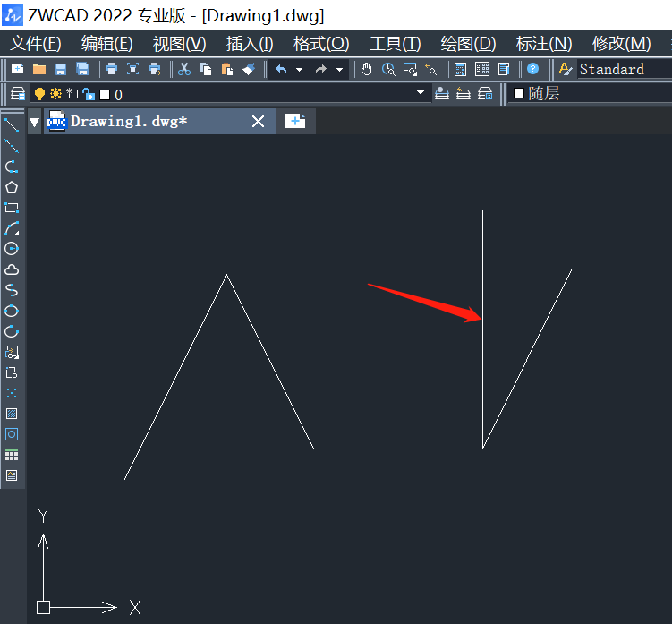Image resolution: width=672 pixels, height=624 pixels.
Task: Open the Layer States Manager icon
Action: pyautogui.click(x=485, y=93)
